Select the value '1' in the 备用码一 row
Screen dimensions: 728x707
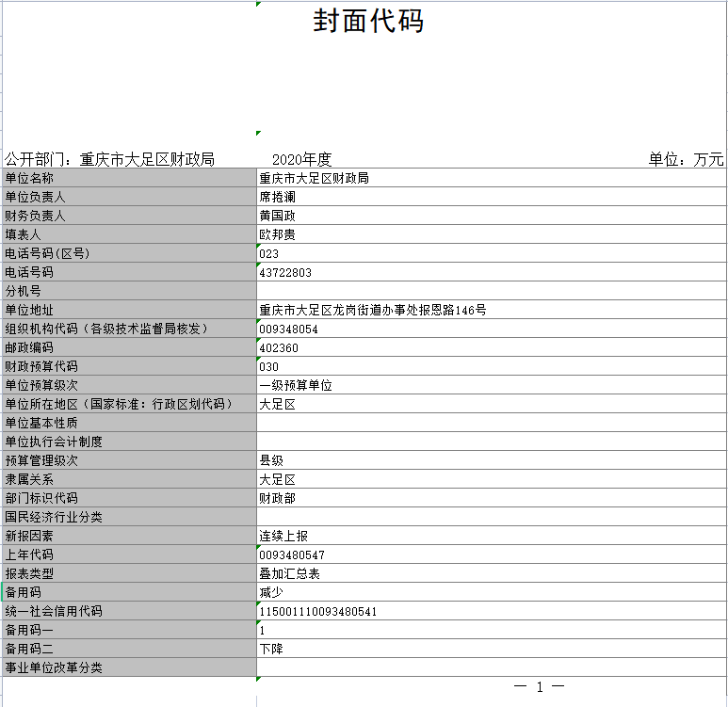coord(263,630)
